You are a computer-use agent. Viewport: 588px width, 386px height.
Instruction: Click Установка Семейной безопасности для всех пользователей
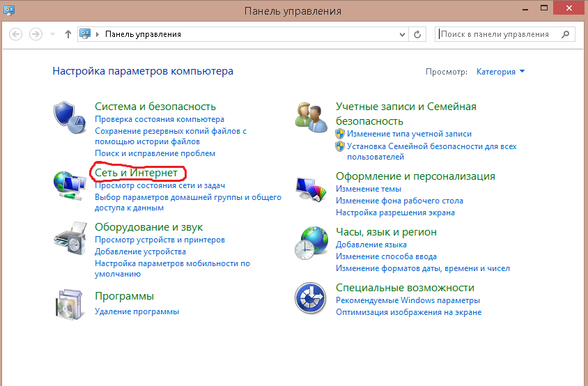(432, 152)
